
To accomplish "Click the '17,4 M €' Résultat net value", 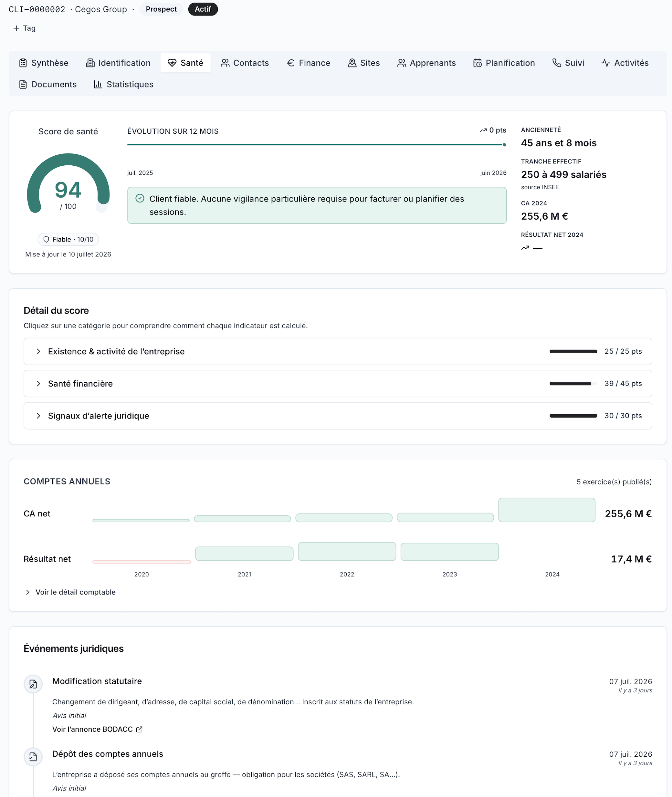I will click(x=631, y=559).
